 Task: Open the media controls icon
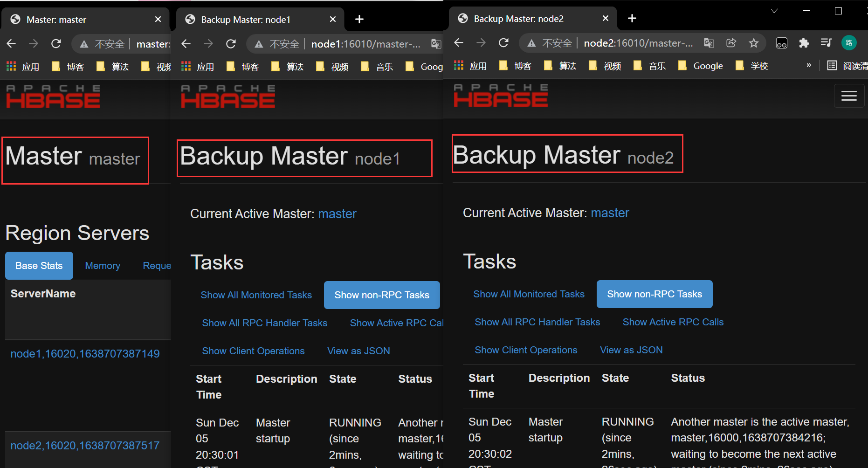tap(826, 43)
